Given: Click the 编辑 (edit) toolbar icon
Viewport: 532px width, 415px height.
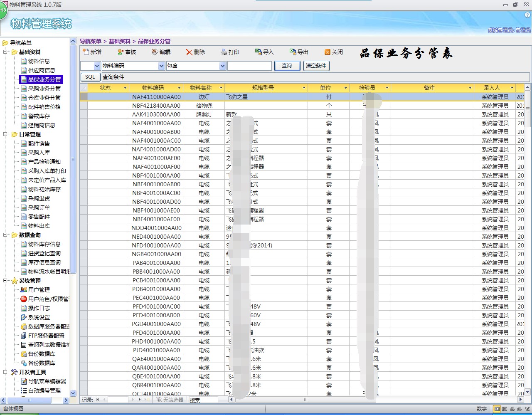Looking at the screenshot, I should 155,52.
